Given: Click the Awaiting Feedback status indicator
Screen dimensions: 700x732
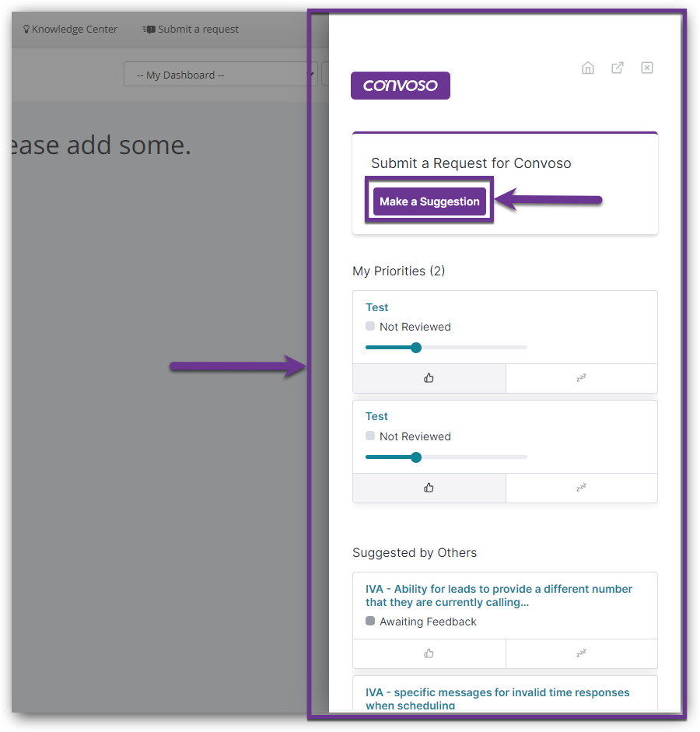Looking at the screenshot, I should (x=369, y=621).
